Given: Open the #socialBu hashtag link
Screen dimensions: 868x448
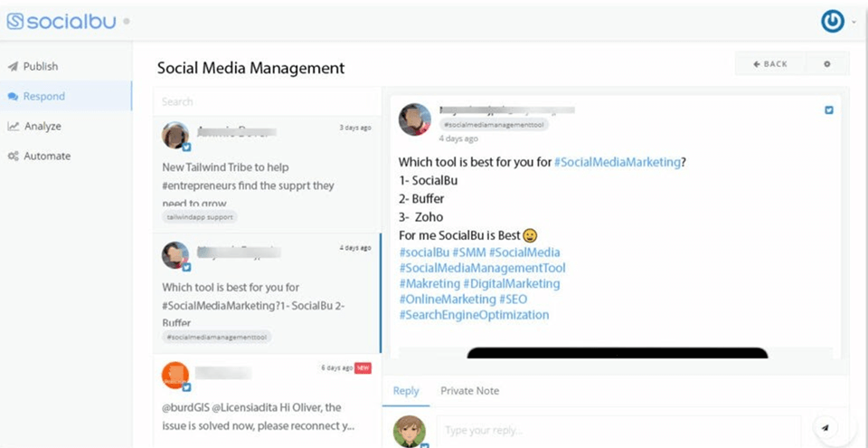Looking at the screenshot, I should pos(424,253).
